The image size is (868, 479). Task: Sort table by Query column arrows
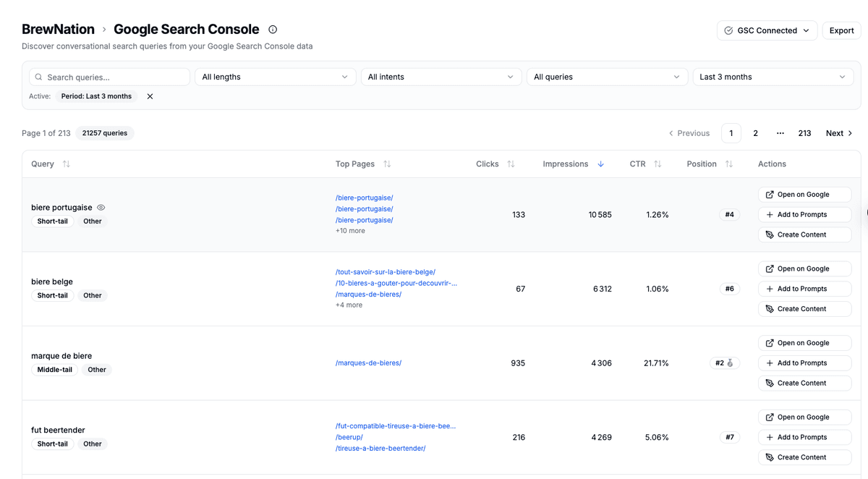(x=67, y=164)
